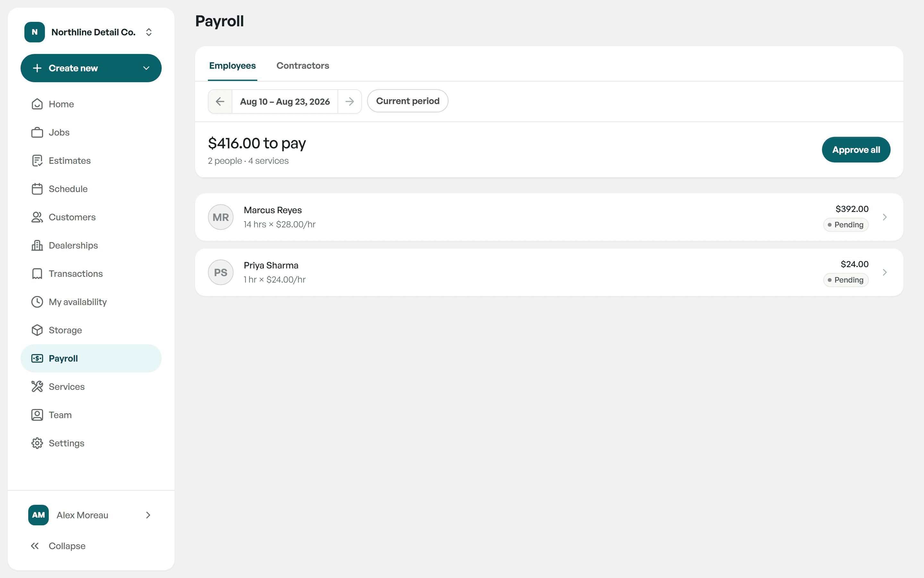Click the Northline Detail Co. name
The width and height of the screenshot is (924, 578).
94,32
